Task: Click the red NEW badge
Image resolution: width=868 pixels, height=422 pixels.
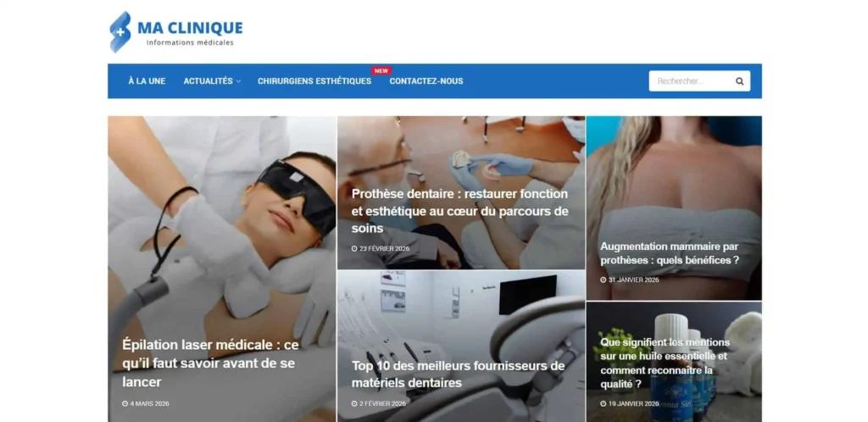Action: [381, 71]
